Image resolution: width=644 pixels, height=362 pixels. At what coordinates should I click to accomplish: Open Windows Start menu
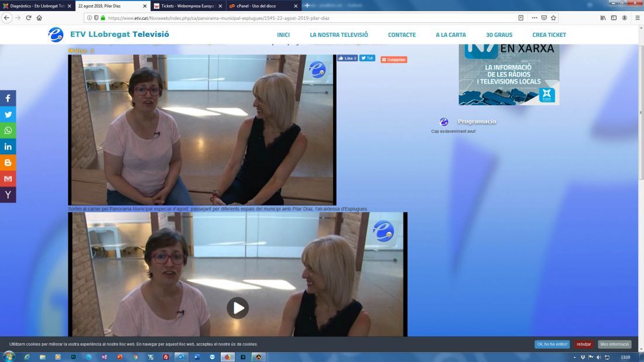pos(9,357)
